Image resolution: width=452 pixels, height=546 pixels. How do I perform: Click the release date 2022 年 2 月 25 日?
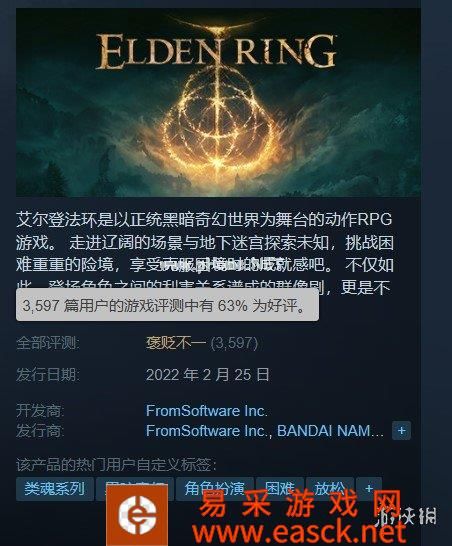coord(208,375)
